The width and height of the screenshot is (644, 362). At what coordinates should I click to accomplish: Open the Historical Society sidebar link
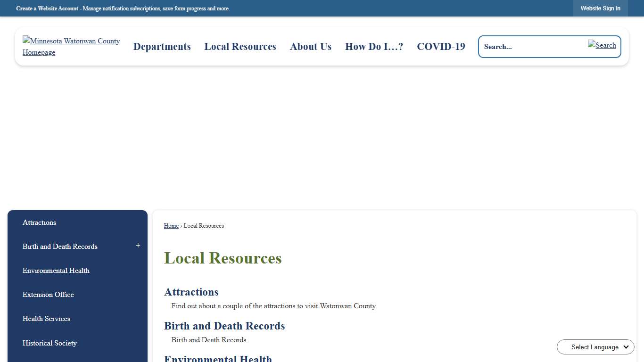(50, 343)
